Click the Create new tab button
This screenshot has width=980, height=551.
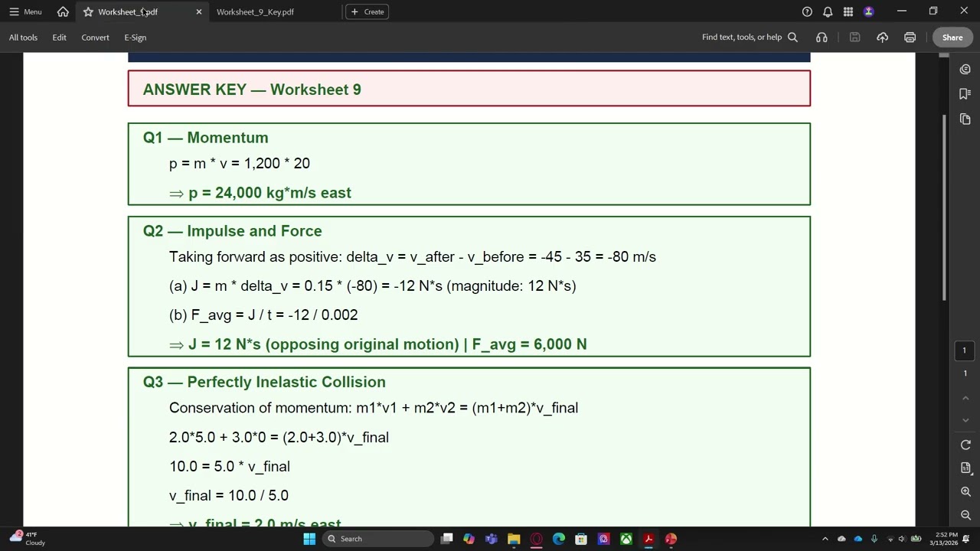[367, 11]
